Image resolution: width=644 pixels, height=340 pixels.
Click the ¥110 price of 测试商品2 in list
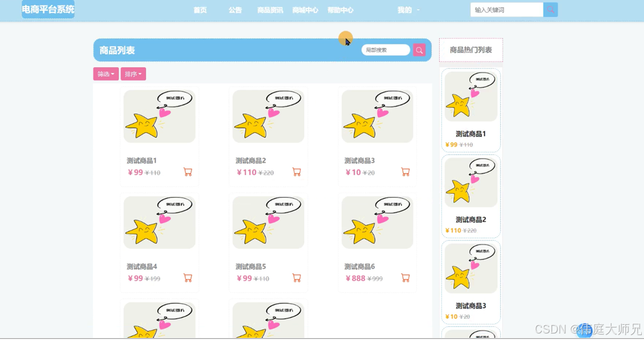(x=246, y=172)
